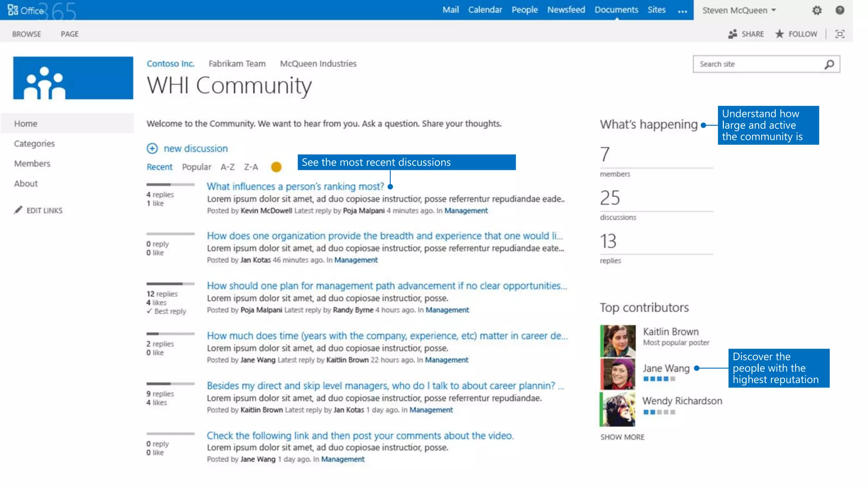Click Kevin McDowell author name
The width and height of the screenshot is (868, 488).
tap(266, 211)
